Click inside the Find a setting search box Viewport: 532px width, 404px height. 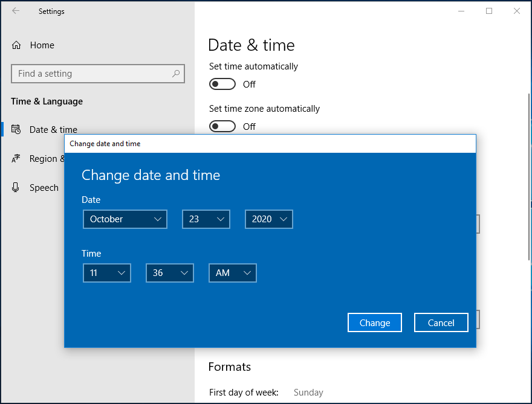91,73
